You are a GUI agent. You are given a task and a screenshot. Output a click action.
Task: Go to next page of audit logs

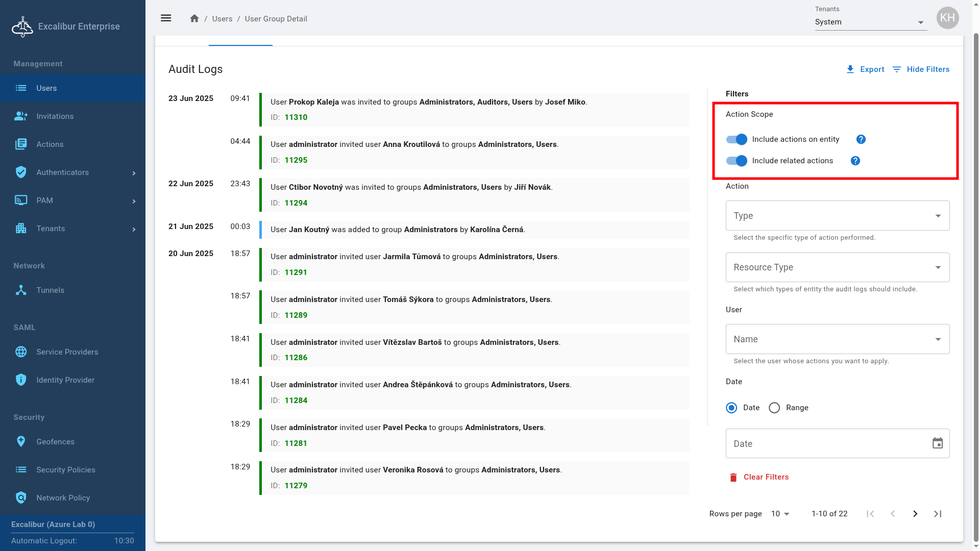(915, 514)
